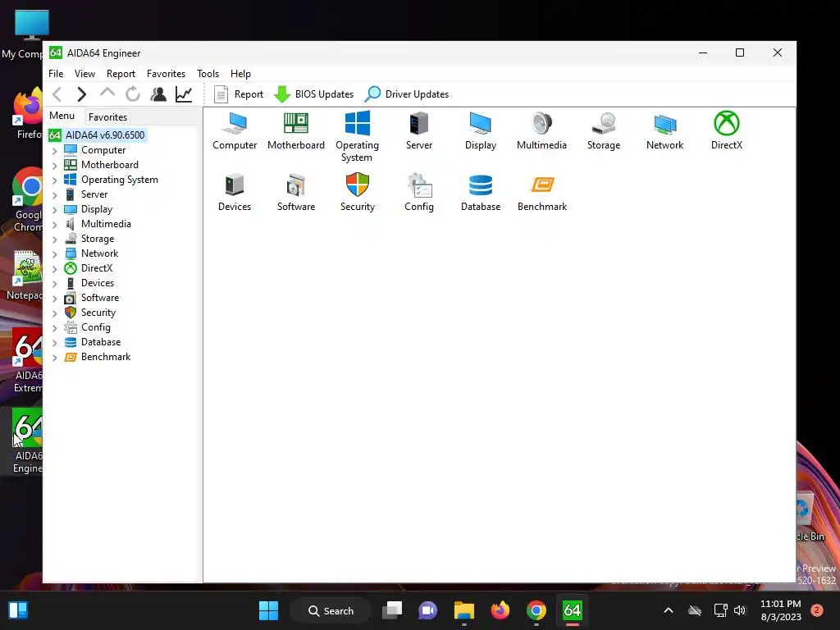Open the Help menu
This screenshot has height=630, width=840.
click(x=240, y=73)
